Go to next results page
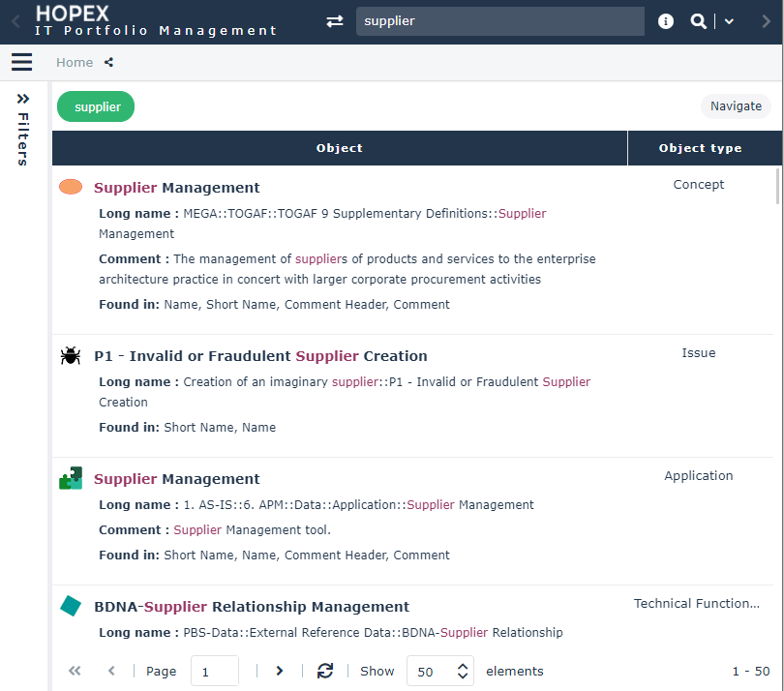Viewport: 784px width, 691px height. coord(280,671)
